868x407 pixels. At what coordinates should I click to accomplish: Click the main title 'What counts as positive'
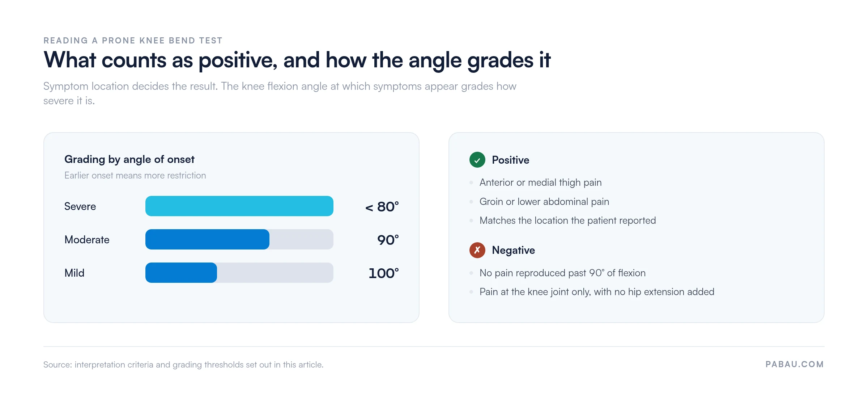297,60
